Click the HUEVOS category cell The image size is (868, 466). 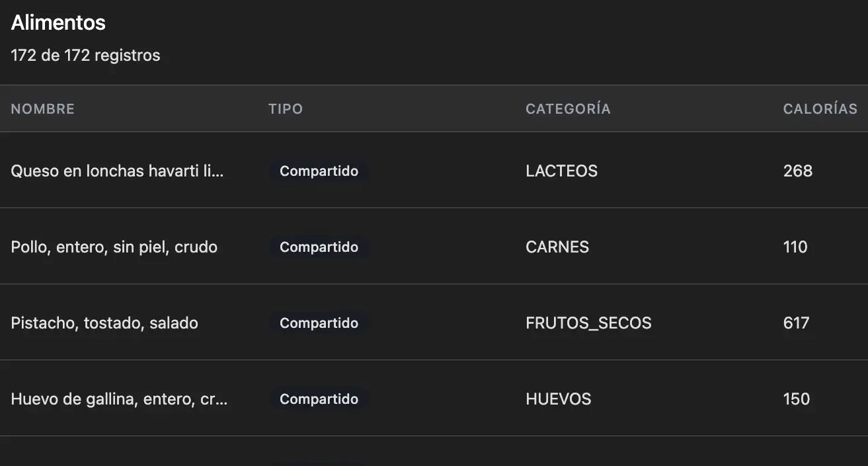[559, 399]
